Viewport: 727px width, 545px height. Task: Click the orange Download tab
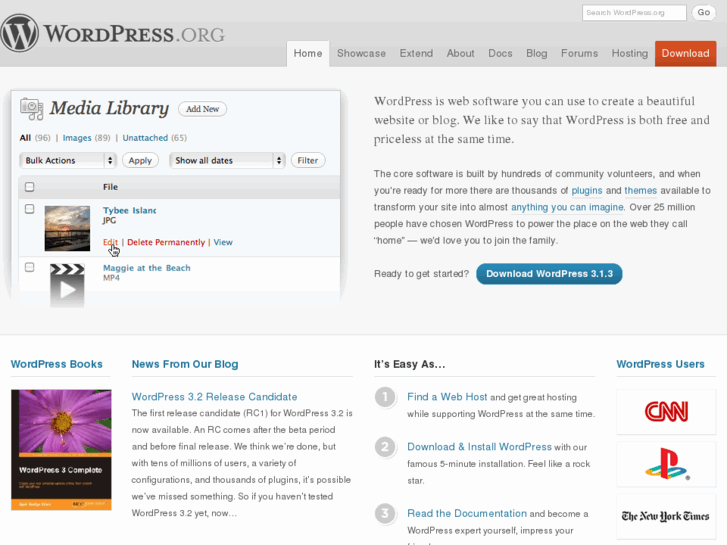coord(685,53)
